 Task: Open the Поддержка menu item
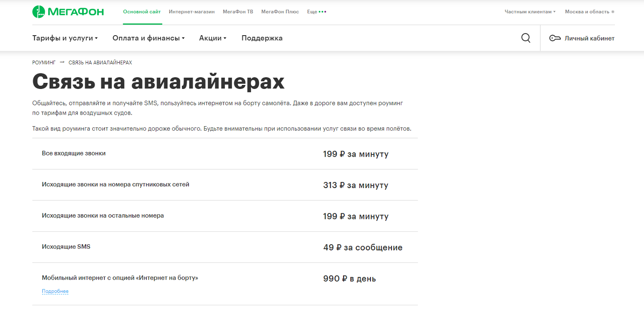point(262,38)
